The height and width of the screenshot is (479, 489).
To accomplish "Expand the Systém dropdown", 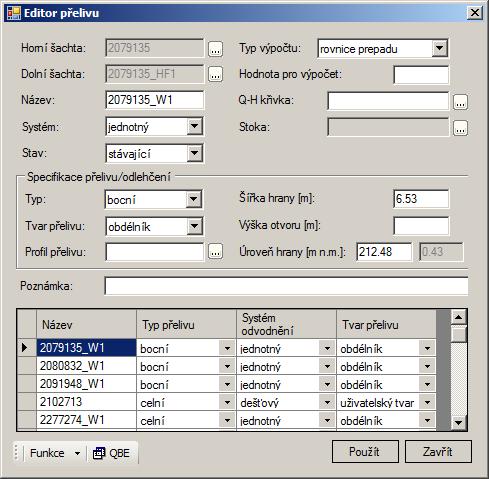I will click(x=194, y=126).
